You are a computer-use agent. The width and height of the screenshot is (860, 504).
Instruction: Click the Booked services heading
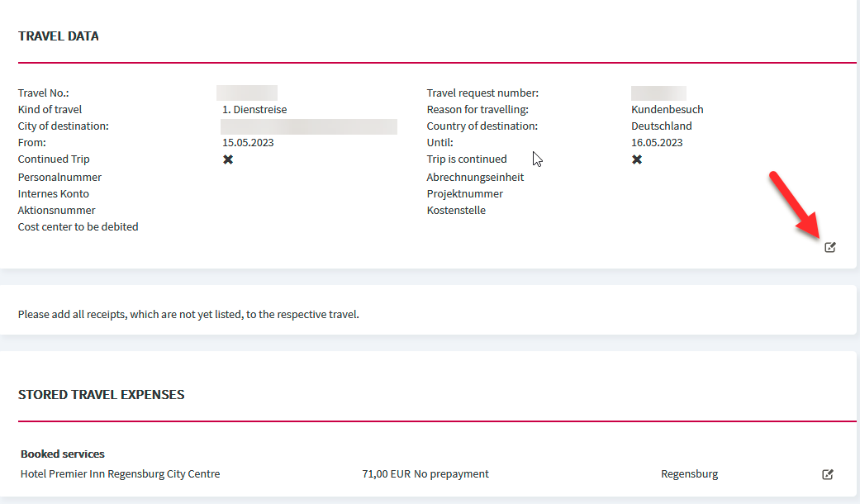(x=63, y=454)
